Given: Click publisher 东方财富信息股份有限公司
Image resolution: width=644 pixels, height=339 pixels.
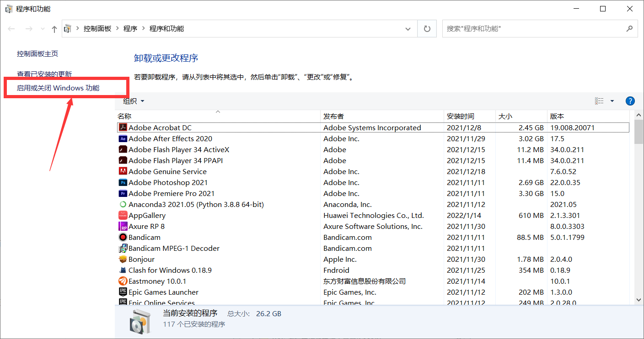Looking at the screenshot, I should click(365, 281).
